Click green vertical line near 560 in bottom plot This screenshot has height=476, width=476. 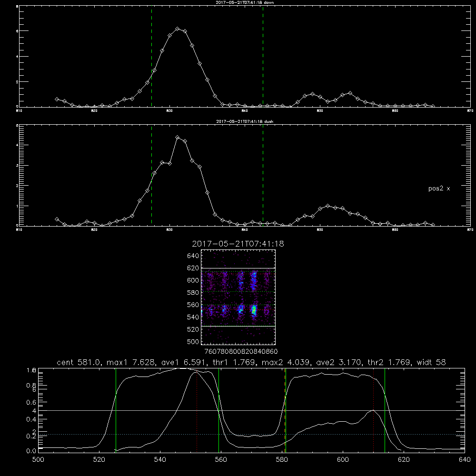click(x=219, y=410)
